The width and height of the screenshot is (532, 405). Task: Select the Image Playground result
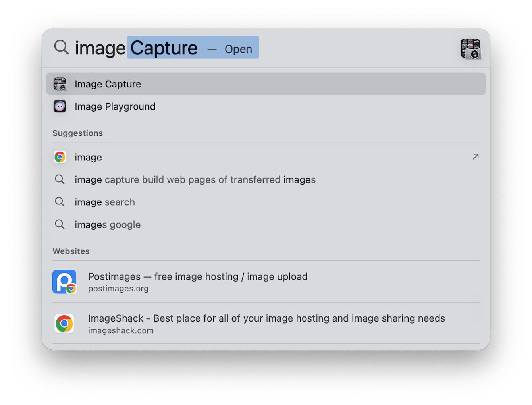tap(115, 106)
